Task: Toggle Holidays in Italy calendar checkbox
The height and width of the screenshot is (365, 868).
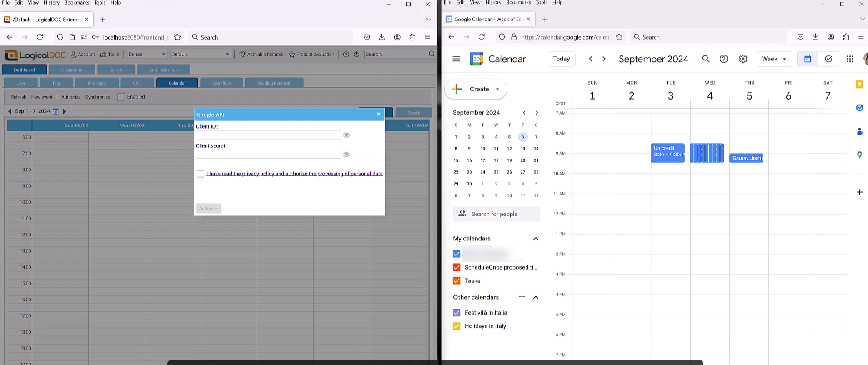Action: pyautogui.click(x=457, y=326)
